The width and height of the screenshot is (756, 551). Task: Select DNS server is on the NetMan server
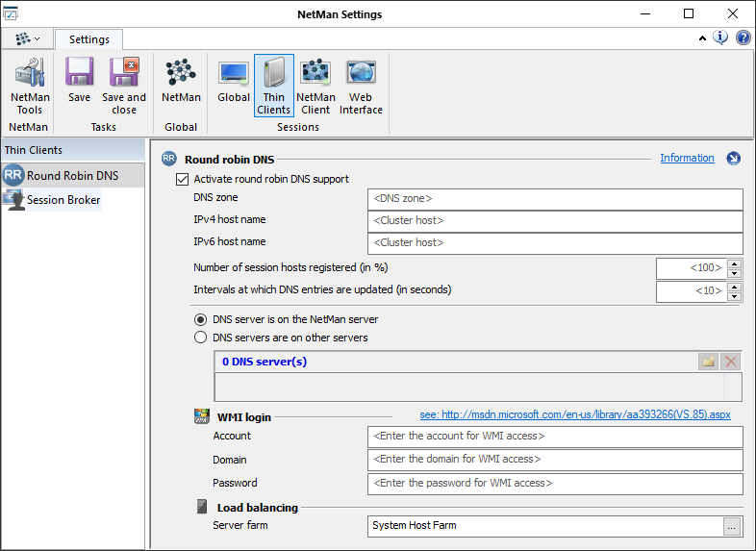[200, 319]
